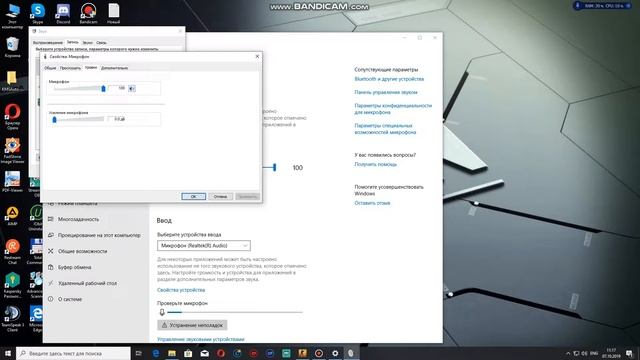The width and height of the screenshot is (640, 360).
Task: Close the microphone properties dialog
Action: click(x=257, y=56)
